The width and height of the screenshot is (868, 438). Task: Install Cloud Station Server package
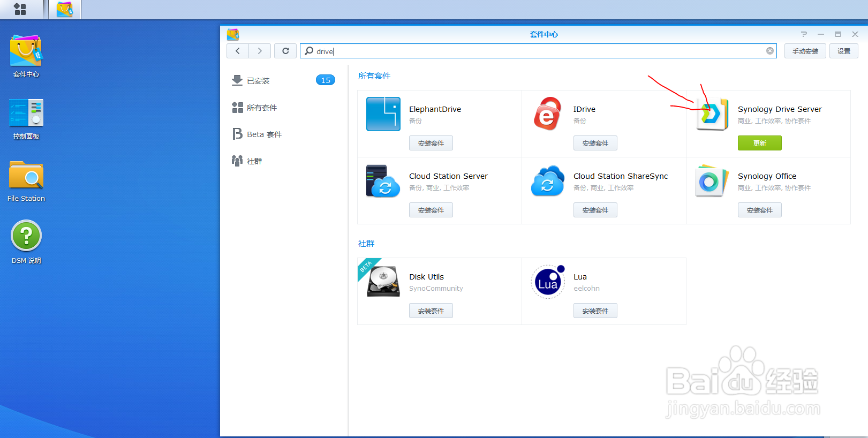pyautogui.click(x=431, y=210)
